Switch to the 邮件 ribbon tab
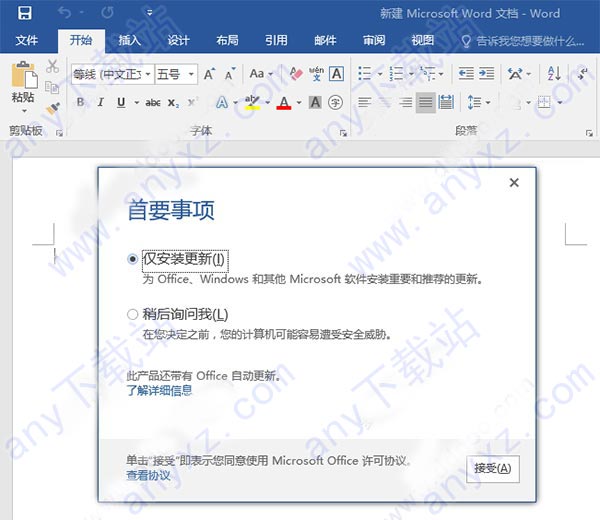This screenshot has height=520, width=600. [325, 40]
